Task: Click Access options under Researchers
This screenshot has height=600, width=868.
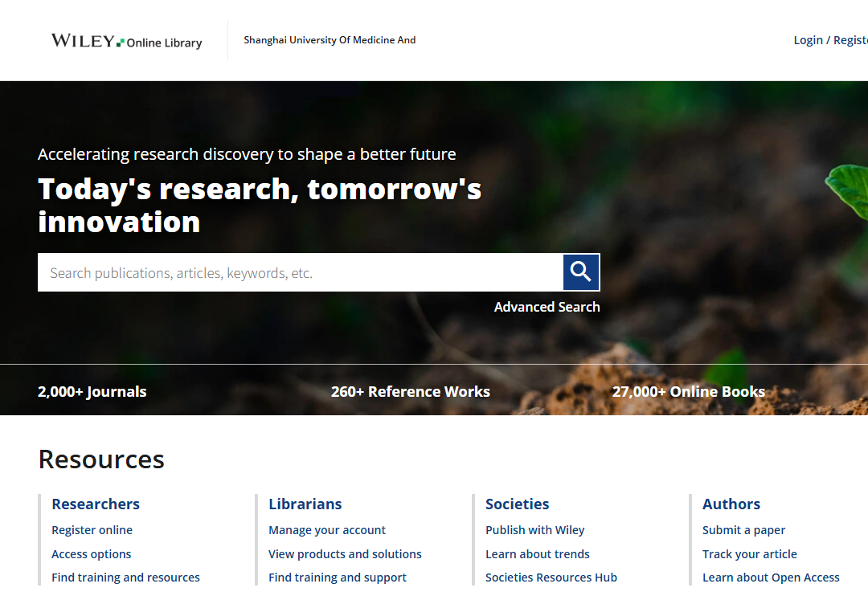Action: point(92,554)
